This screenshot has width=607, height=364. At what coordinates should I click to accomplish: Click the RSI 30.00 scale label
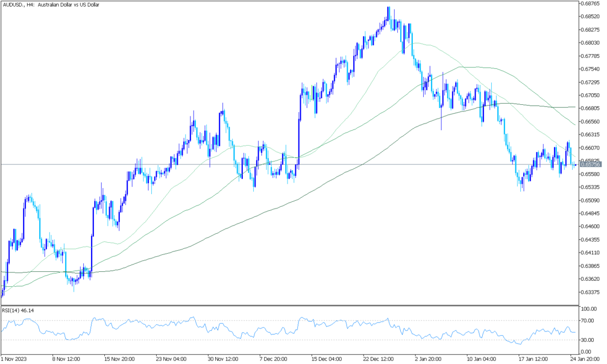(588, 340)
